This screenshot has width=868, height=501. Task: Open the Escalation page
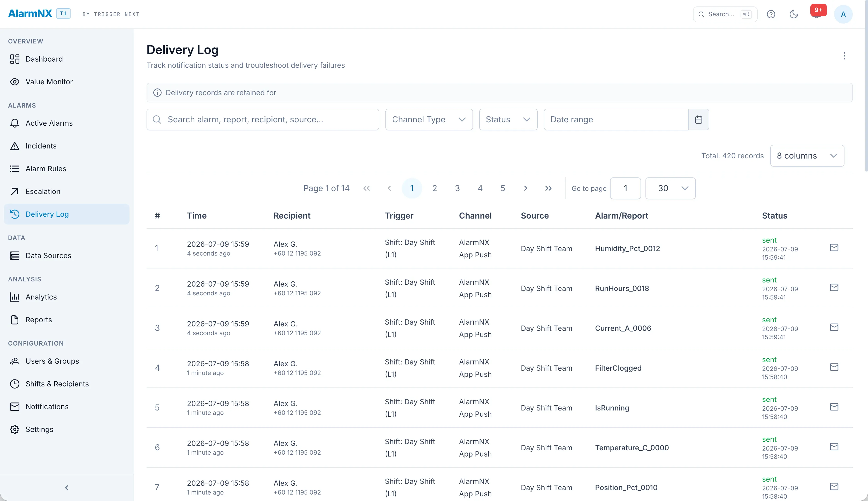pos(66,191)
